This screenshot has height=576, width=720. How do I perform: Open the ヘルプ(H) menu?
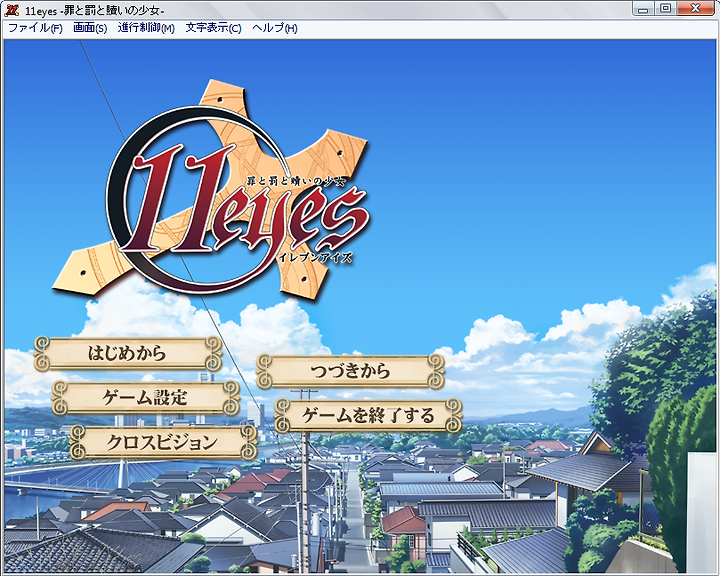tap(275, 28)
